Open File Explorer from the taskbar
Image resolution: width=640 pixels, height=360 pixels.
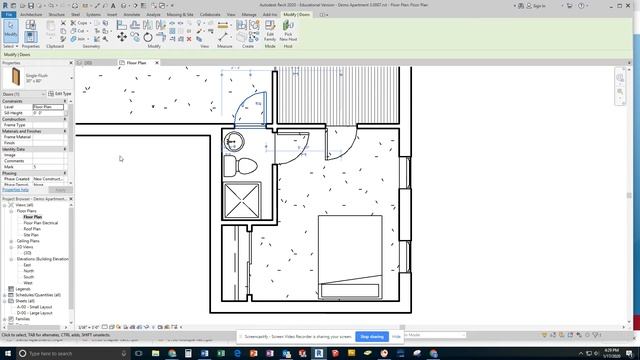pyautogui.click(x=156, y=353)
